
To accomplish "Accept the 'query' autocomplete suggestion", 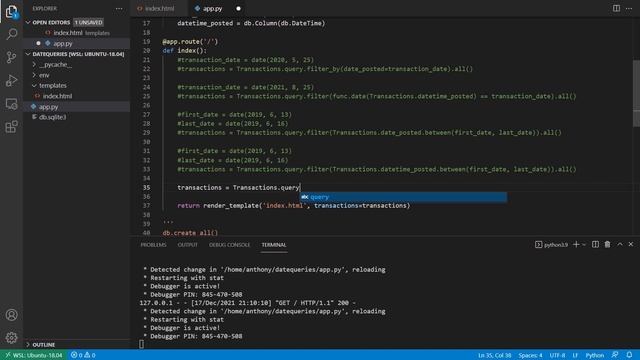I will click(404, 197).
